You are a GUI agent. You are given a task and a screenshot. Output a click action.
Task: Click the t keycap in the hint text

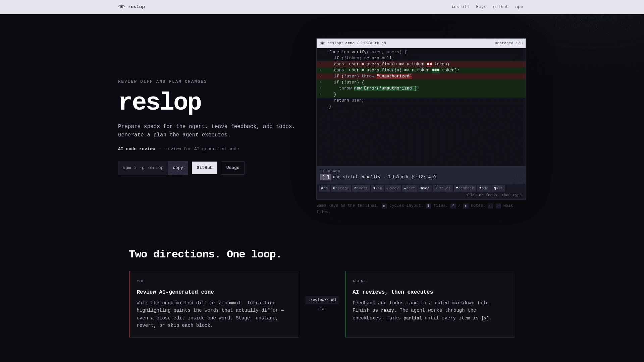pos(466,206)
